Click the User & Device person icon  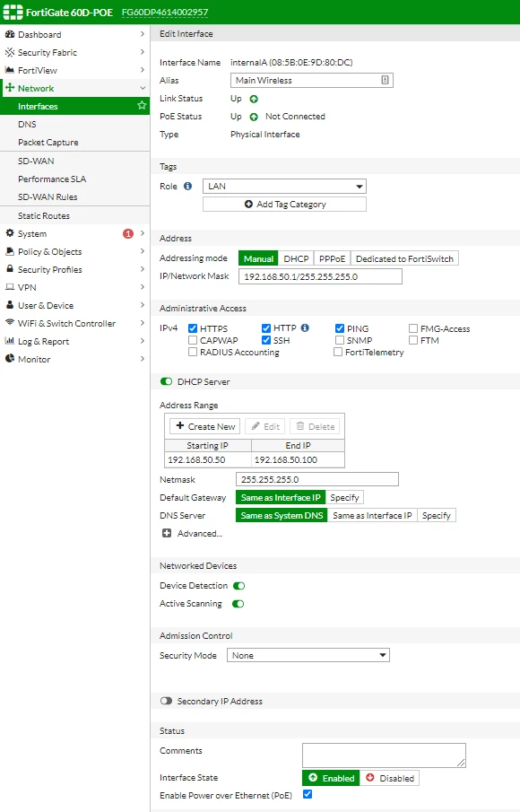tap(9, 305)
